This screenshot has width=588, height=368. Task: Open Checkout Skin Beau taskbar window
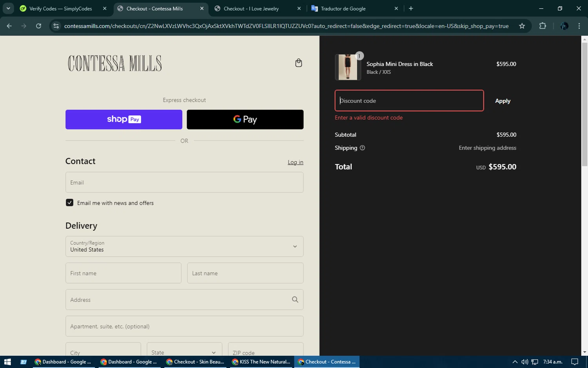pyautogui.click(x=195, y=362)
